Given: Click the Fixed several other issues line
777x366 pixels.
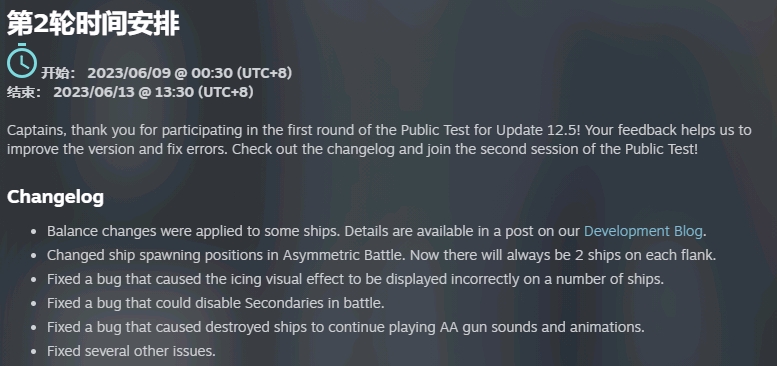Looking at the screenshot, I should pos(131,352).
